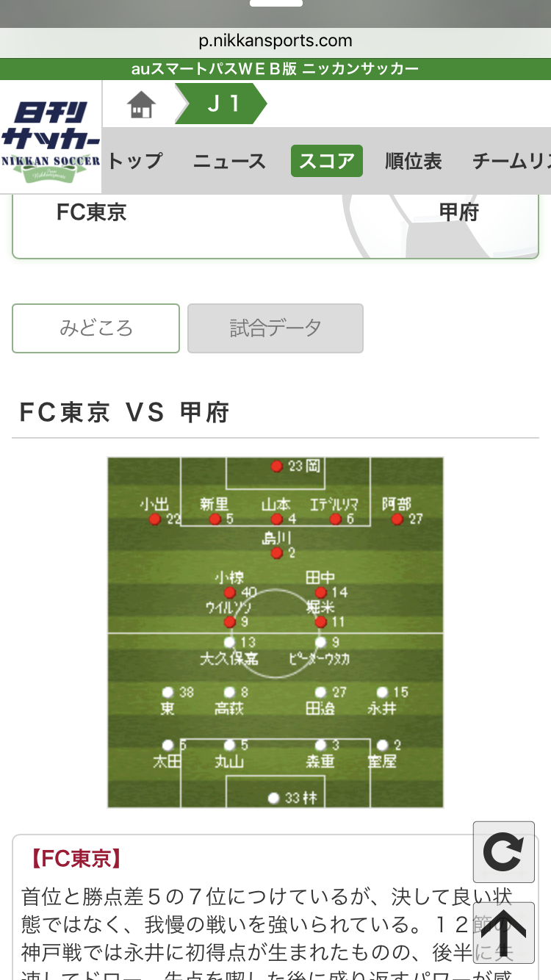Select the J1 breadcrumb arrow
This screenshot has width=551, height=980.
[221, 104]
